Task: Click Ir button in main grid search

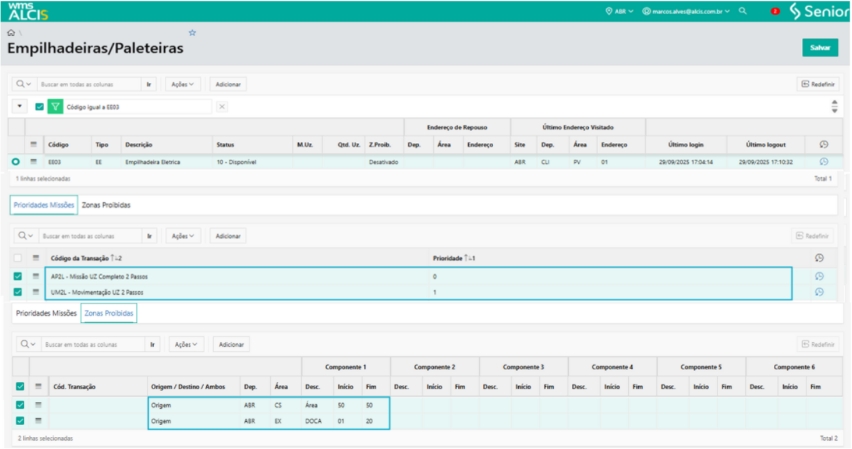Action: [149, 84]
